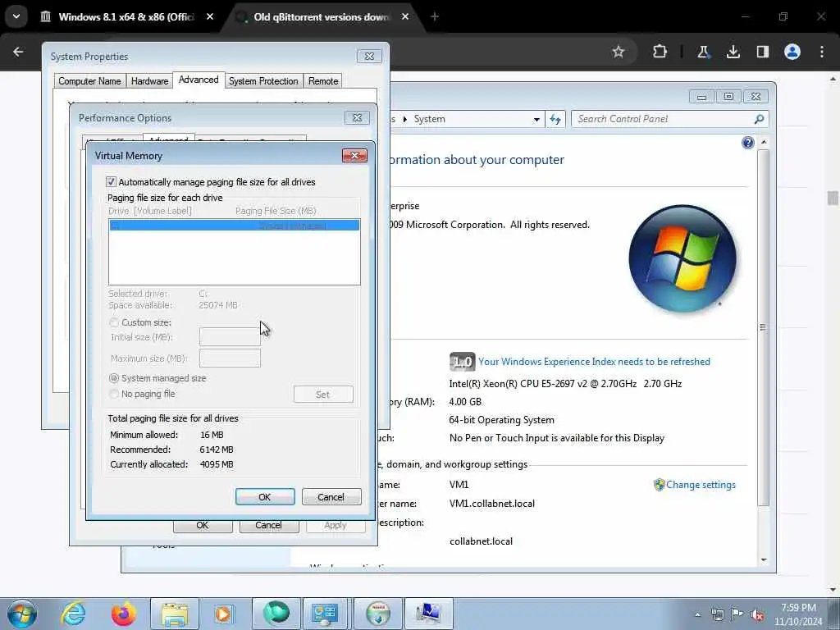The height and width of the screenshot is (630, 840).
Task: Click the network tray icon
Action: pyautogui.click(x=717, y=614)
